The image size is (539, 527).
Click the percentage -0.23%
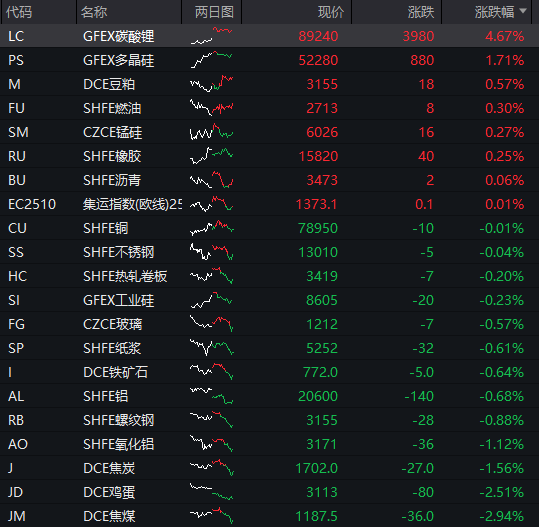click(x=502, y=300)
